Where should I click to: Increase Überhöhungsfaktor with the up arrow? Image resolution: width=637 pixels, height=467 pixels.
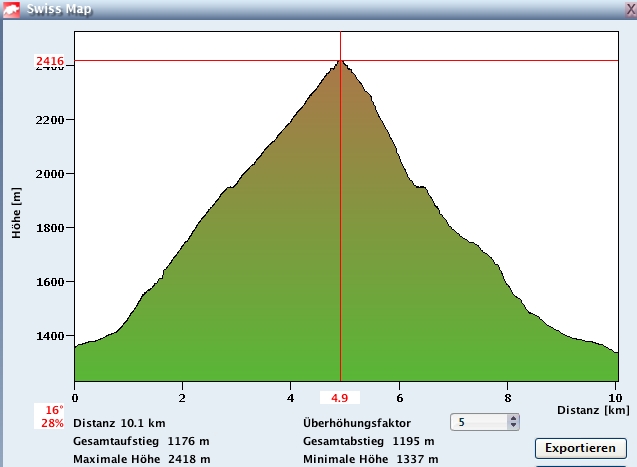point(513,419)
